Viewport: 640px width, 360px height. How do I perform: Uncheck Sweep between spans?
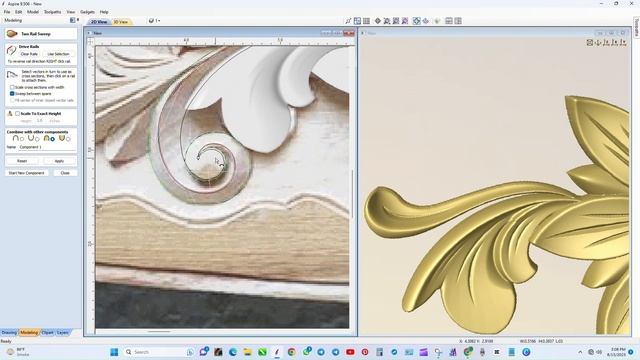tap(12, 93)
